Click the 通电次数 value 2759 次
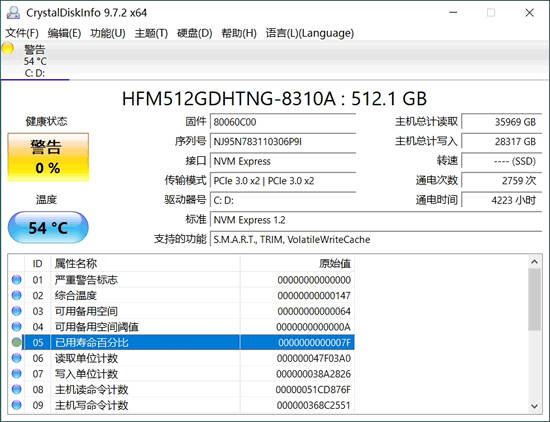 click(x=502, y=181)
